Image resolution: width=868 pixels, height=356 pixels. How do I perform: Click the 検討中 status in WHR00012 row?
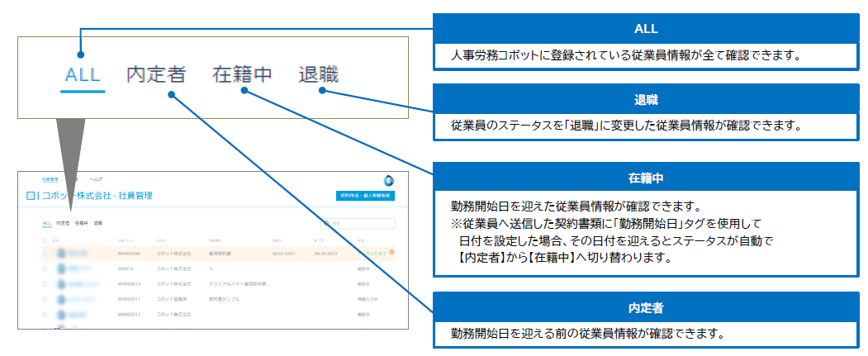click(x=365, y=315)
